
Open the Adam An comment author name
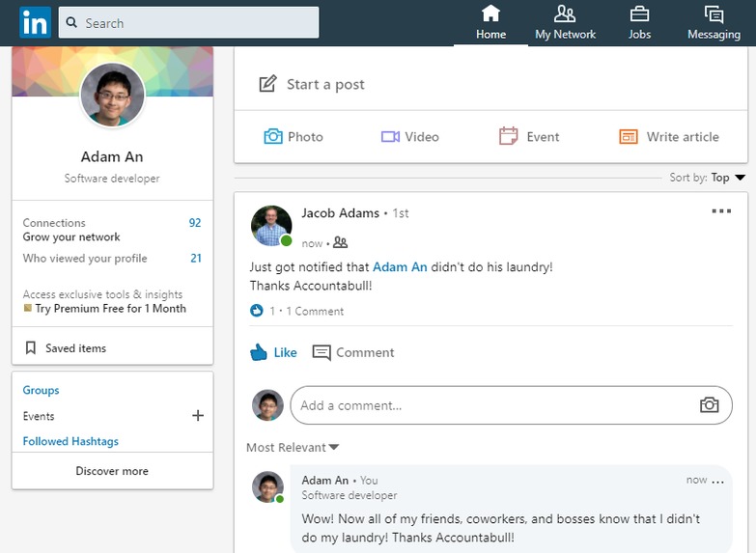[x=325, y=481]
